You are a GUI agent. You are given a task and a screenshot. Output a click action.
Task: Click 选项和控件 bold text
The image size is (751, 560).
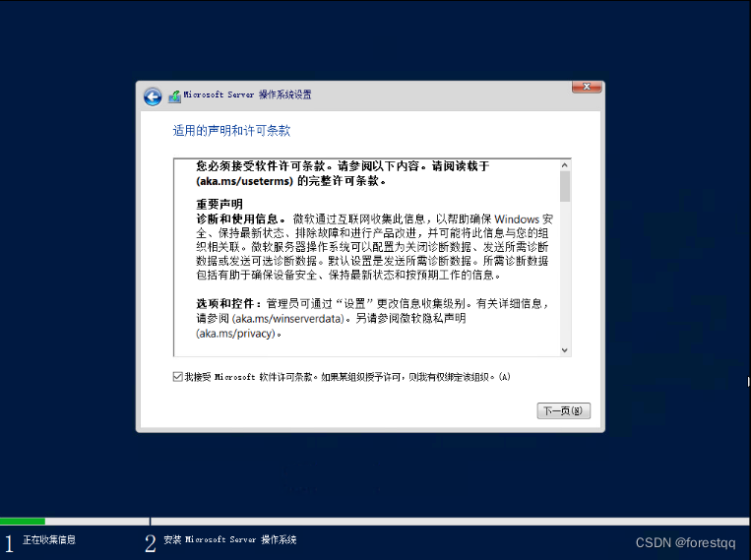(x=225, y=304)
